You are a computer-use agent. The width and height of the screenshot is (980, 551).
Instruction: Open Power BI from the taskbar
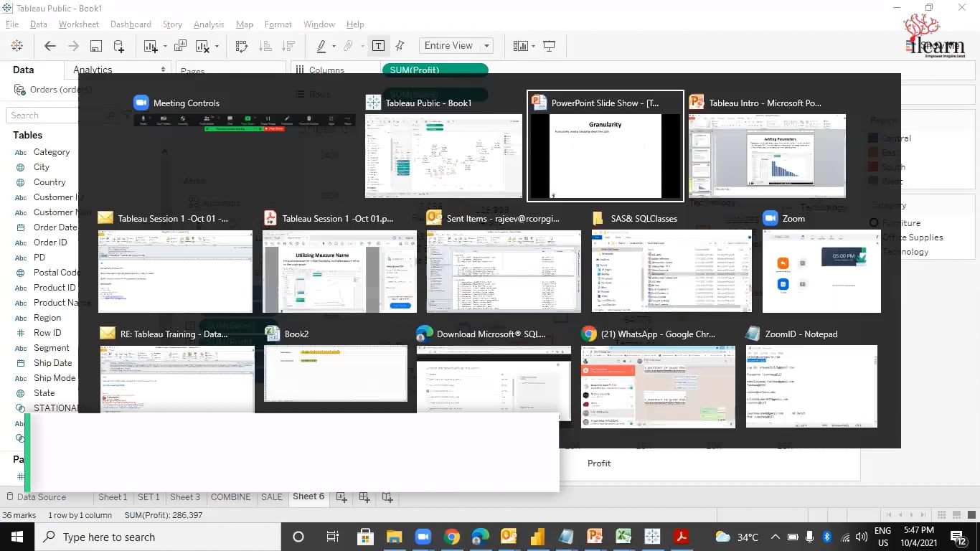coord(537,537)
